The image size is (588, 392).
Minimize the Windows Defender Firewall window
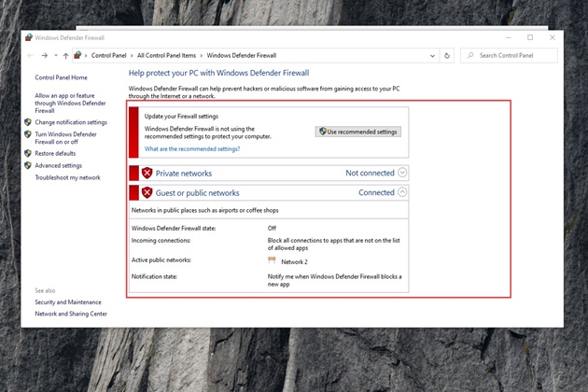pos(509,37)
